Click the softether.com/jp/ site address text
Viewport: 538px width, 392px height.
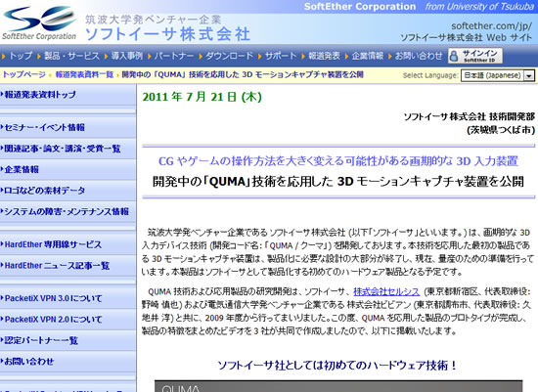point(492,26)
